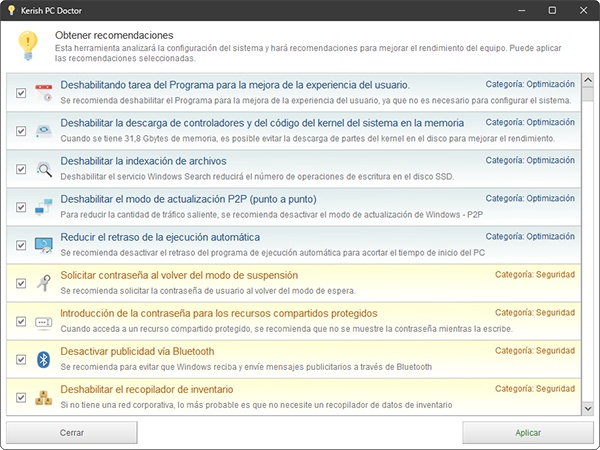The image size is (600, 450).
Task: Disable the Desactivar publicidad vía Bluetooth checkbox
Action: (x=21, y=359)
